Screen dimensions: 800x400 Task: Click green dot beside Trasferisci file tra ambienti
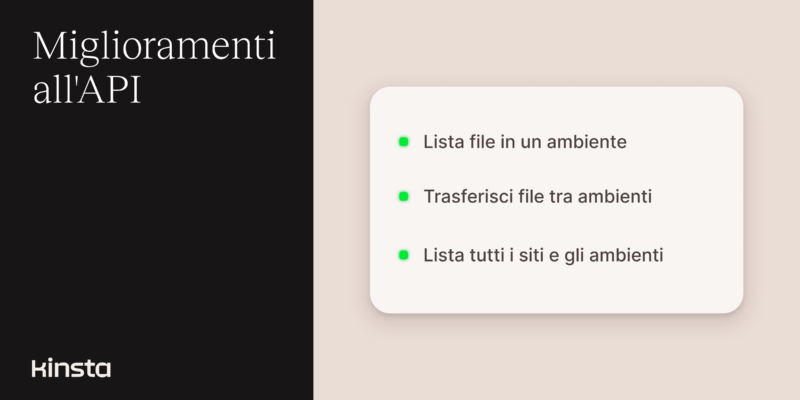pos(404,196)
